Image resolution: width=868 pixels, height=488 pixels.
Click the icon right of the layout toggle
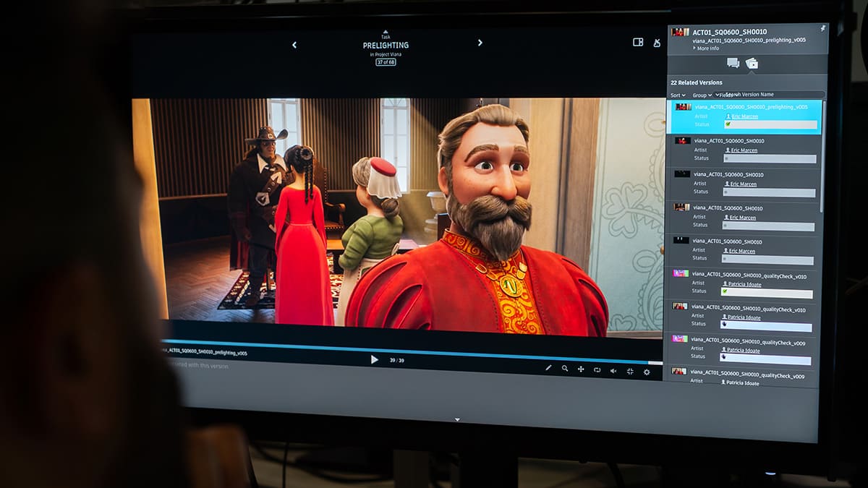coord(657,43)
